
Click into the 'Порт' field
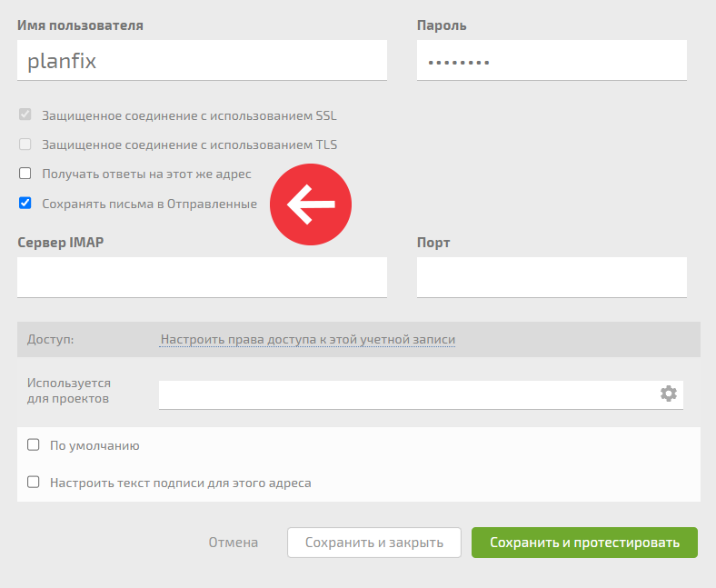pyautogui.click(x=552, y=277)
